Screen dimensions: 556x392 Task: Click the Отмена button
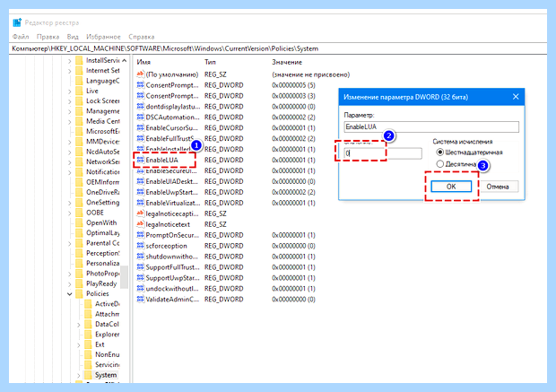[498, 187]
